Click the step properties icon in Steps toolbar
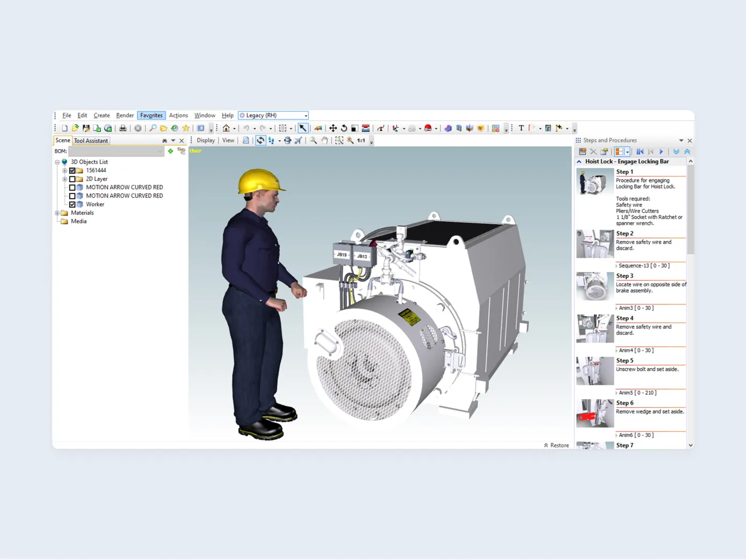 605,152
